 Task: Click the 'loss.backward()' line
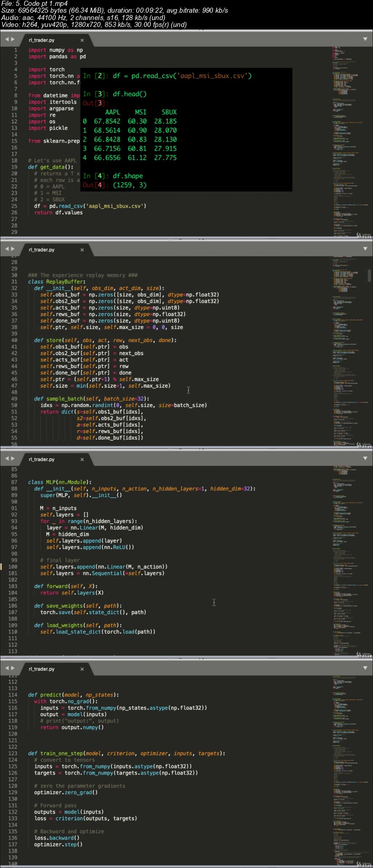[57, 838]
